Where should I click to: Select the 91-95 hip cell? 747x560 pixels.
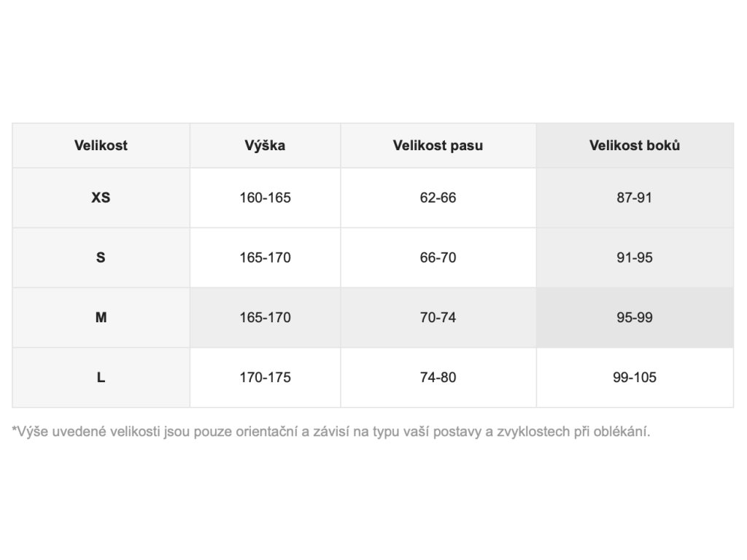pyautogui.click(x=635, y=257)
